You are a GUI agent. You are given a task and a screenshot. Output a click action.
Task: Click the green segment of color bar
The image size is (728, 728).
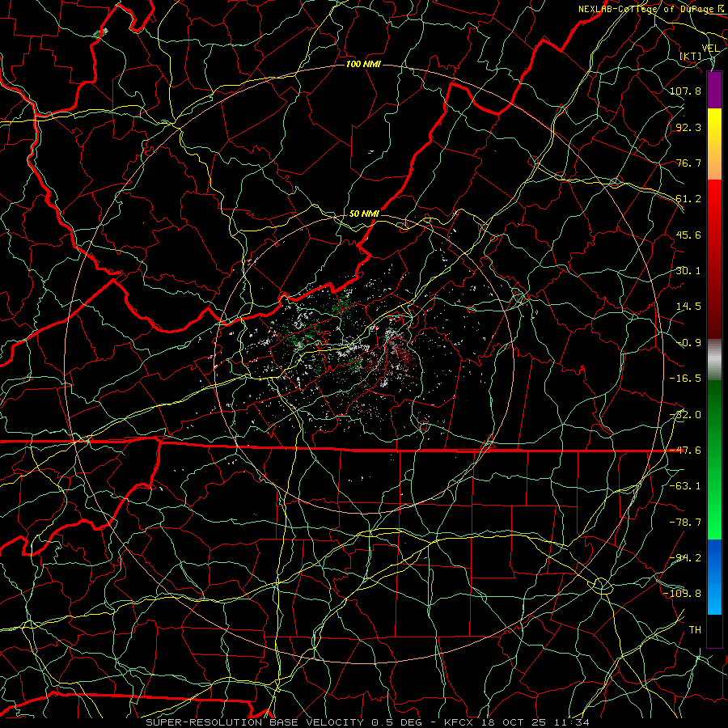click(x=714, y=459)
